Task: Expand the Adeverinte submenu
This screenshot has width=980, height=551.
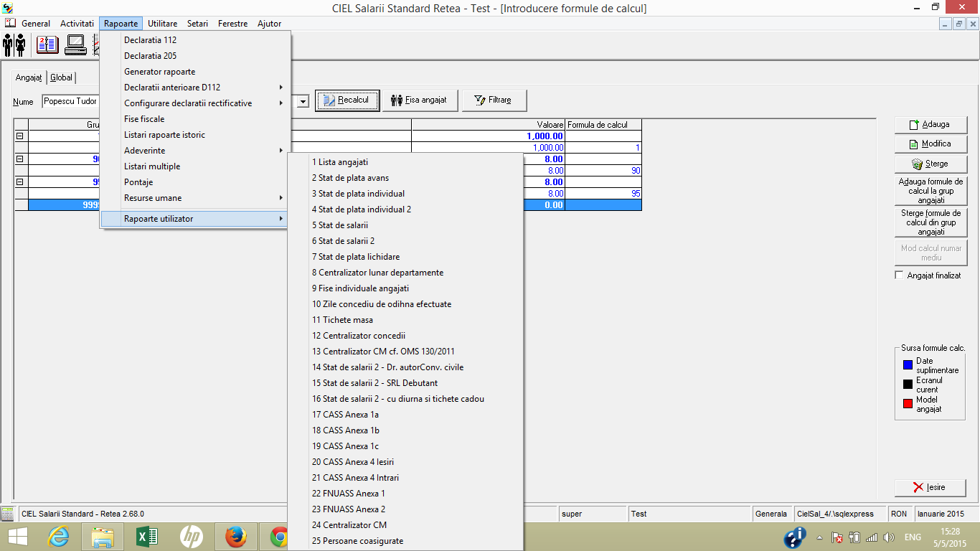Action: pyautogui.click(x=196, y=151)
